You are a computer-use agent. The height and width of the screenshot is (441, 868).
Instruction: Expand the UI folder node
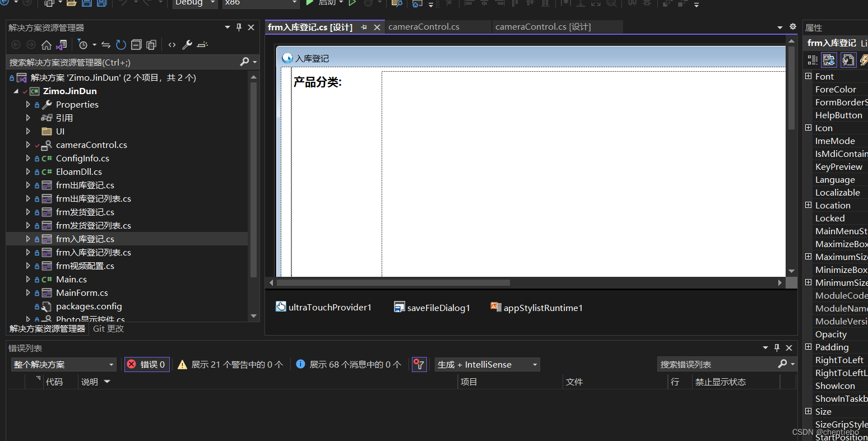click(x=28, y=131)
